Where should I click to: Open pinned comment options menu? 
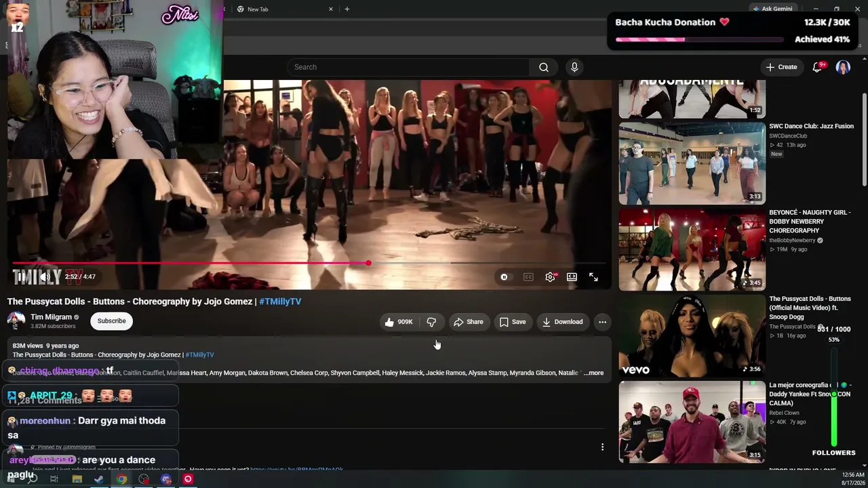602,447
